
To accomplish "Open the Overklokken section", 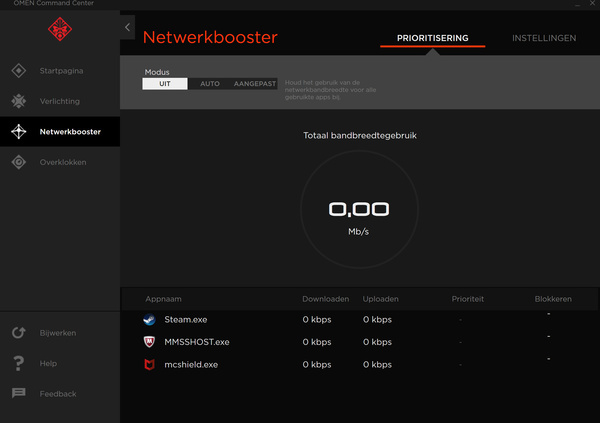I will click(63, 162).
